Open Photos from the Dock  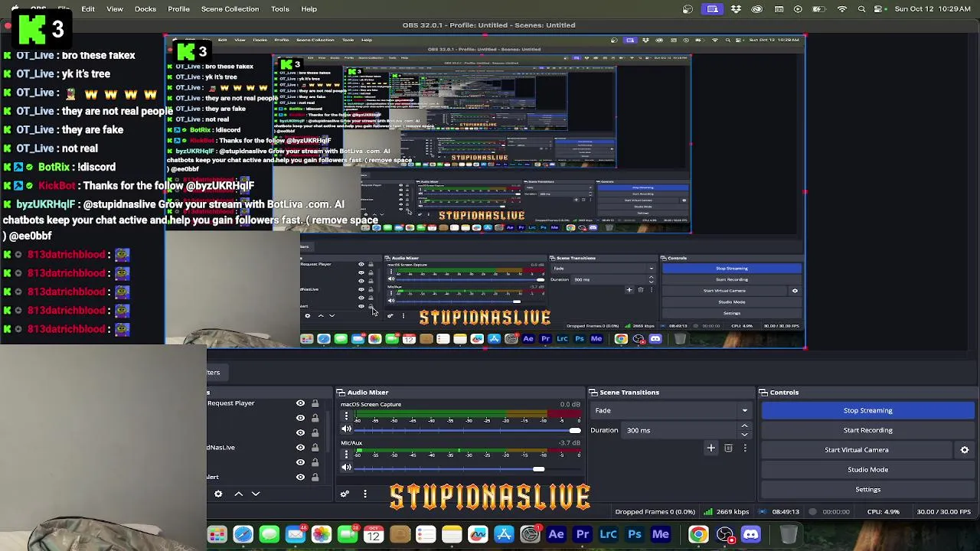coord(321,534)
